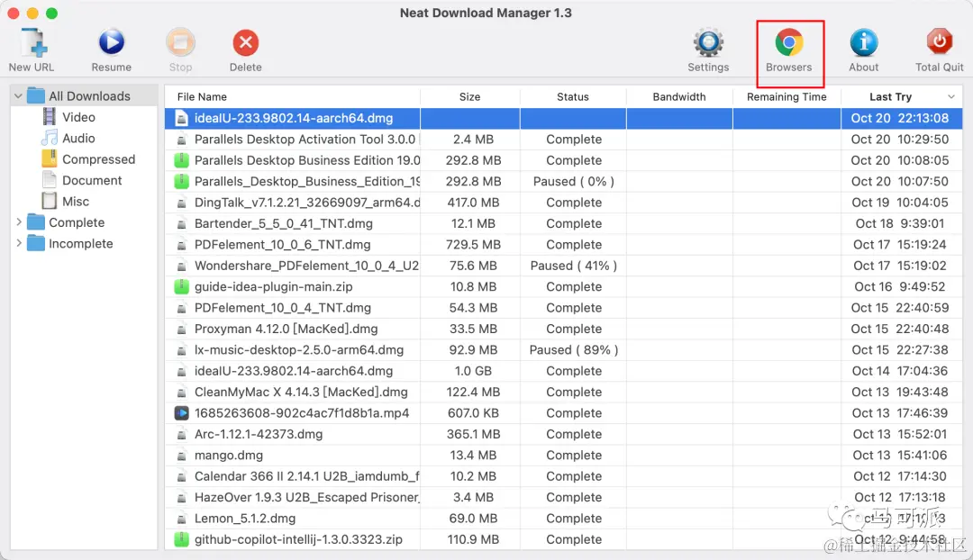The image size is (973, 560).
Task: Click icon of github-copilot-intellij zip file
Action: tap(181, 539)
